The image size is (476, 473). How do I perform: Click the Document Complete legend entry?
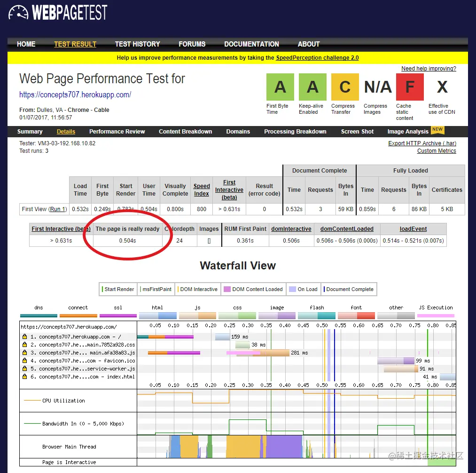pyautogui.click(x=349, y=289)
